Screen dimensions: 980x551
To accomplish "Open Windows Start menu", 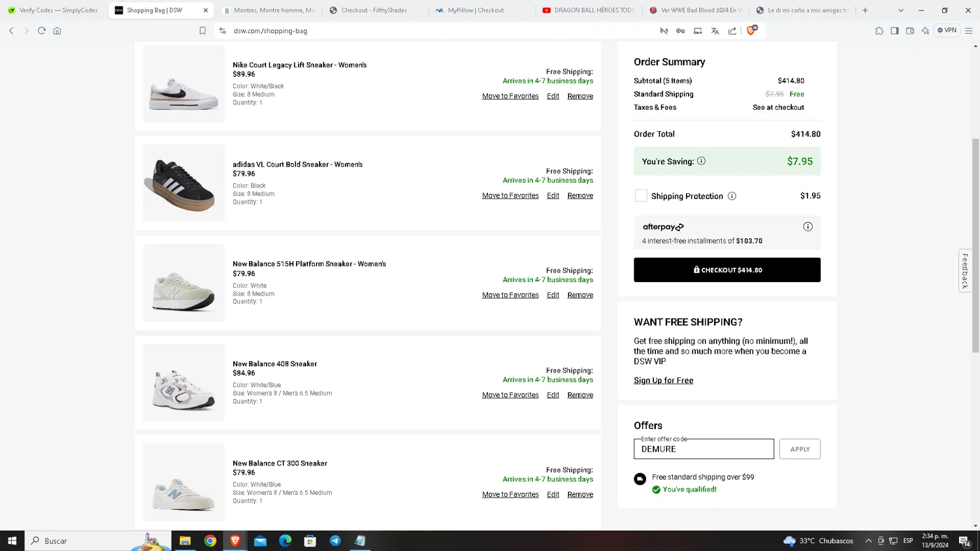I will [12, 541].
